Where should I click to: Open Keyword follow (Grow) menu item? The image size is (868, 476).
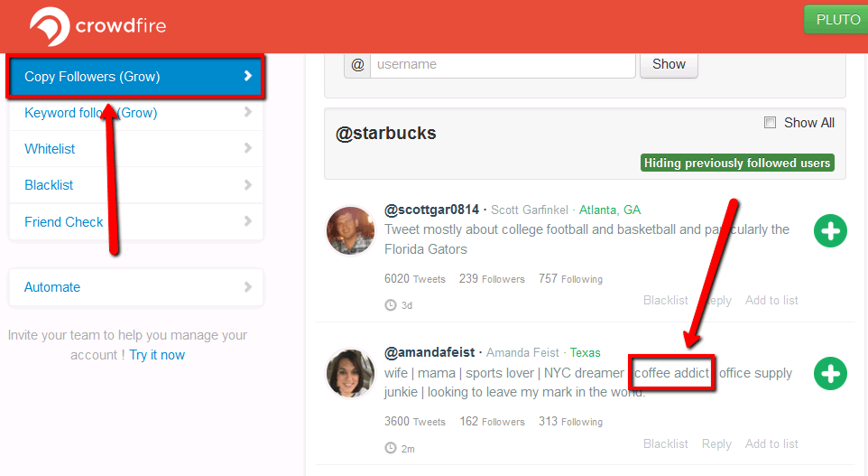136,113
